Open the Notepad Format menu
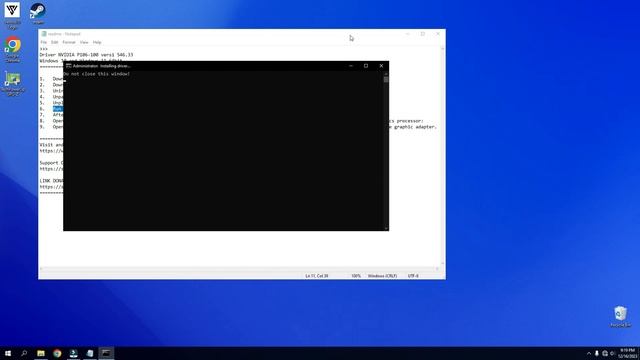The width and height of the screenshot is (640, 360). [69, 42]
